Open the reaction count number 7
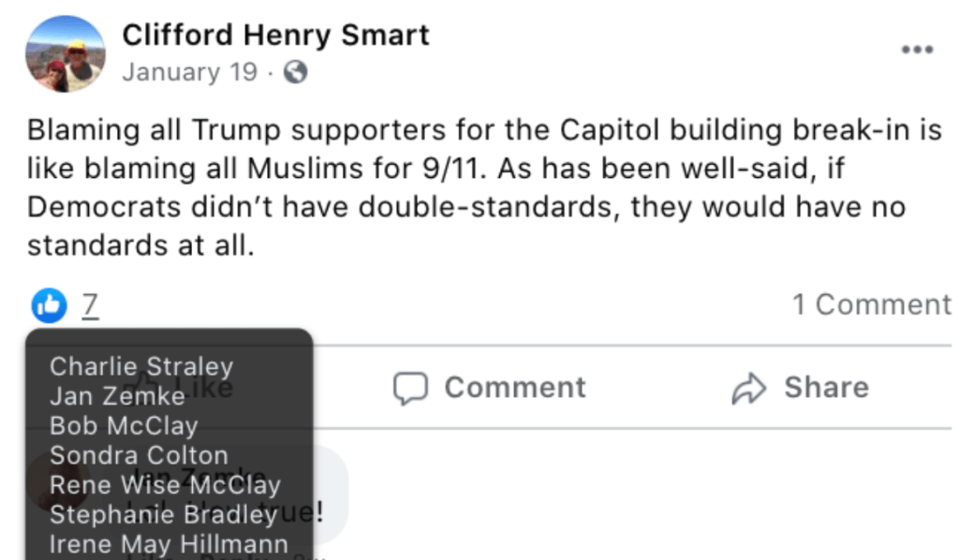Image resolution: width=959 pixels, height=560 pixels. pyautogui.click(x=90, y=305)
